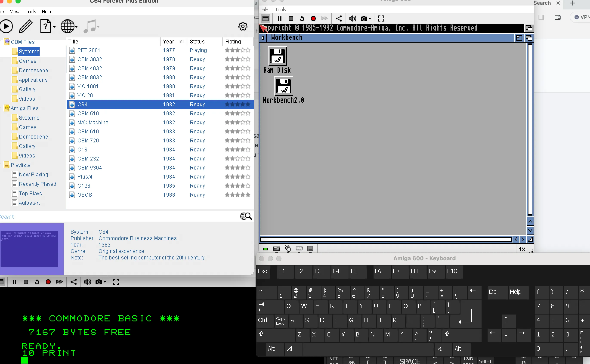The height and width of the screenshot is (364, 590).
Task: Open the help question-mark dropdown arrow
Action: pos(54,26)
